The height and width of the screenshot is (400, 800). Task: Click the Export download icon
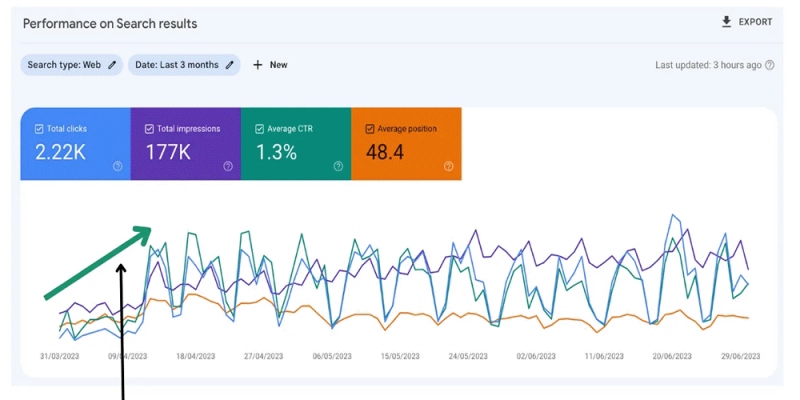pyautogui.click(x=726, y=22)
